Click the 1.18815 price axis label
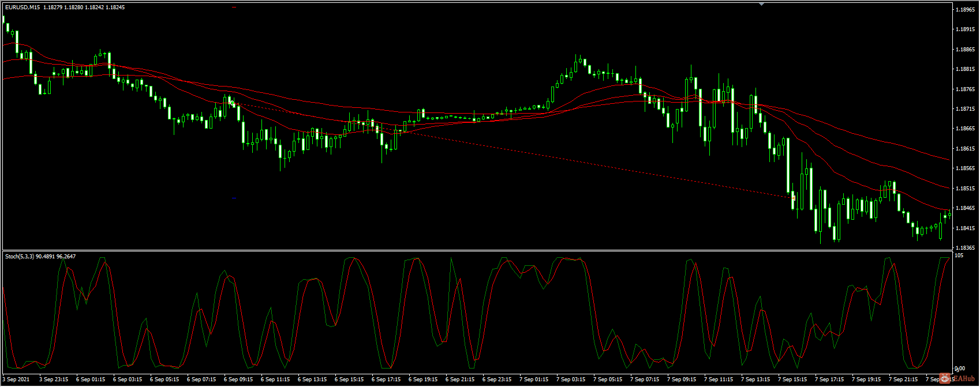Image resolution: width=980 pixels, height=387 pixels. [x=966, y=69]
